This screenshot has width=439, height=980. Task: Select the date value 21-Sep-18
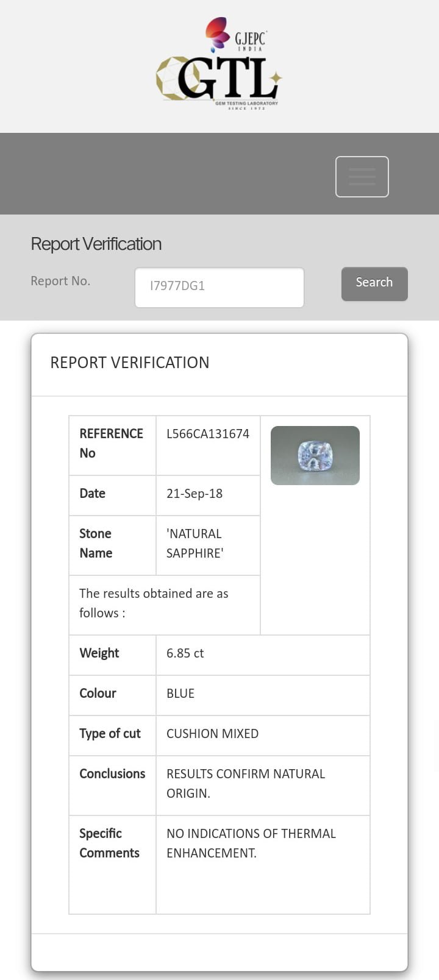click(x=195, y=494)
